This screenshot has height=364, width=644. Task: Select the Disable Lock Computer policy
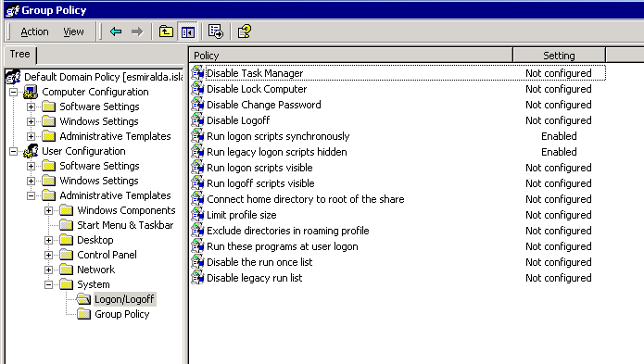257,89
